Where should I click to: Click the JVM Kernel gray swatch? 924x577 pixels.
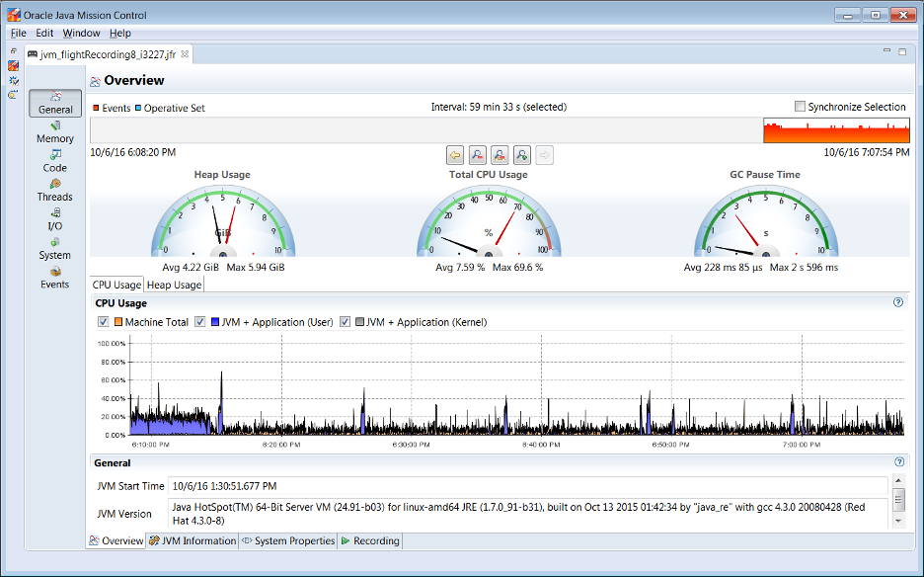point(359,322)
